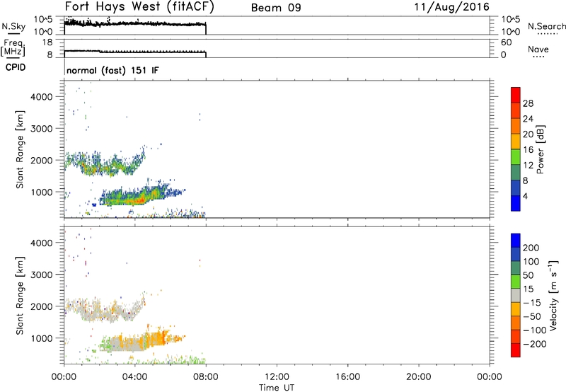This screenshot has width=566, height=392.
Task: Click the red bottom segment of Velocity color bar
Action: 516,350
